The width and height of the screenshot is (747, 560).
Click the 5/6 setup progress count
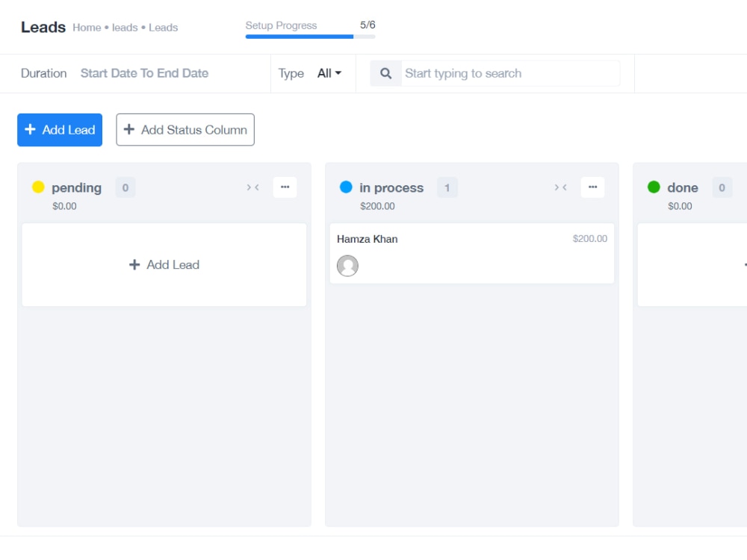368,25
